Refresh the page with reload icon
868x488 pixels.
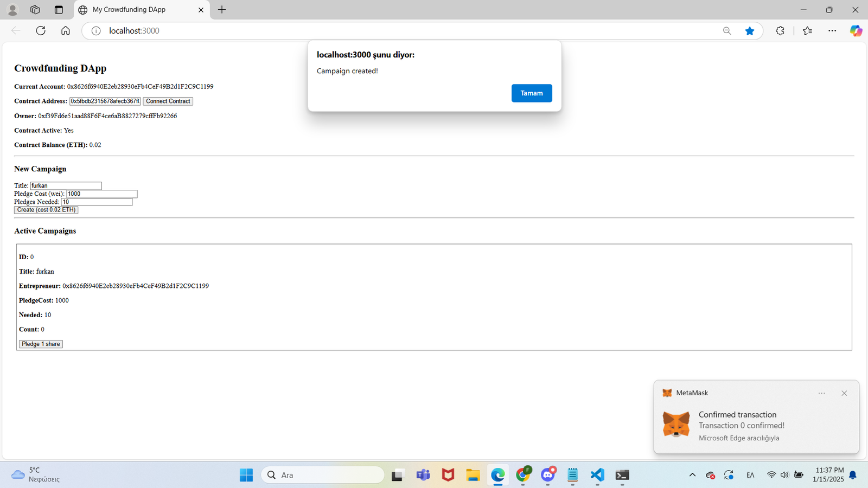point(41,31)
